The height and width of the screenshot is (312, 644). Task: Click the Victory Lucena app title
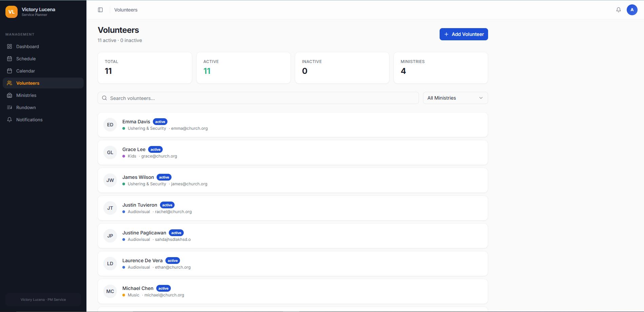point(38,9)
